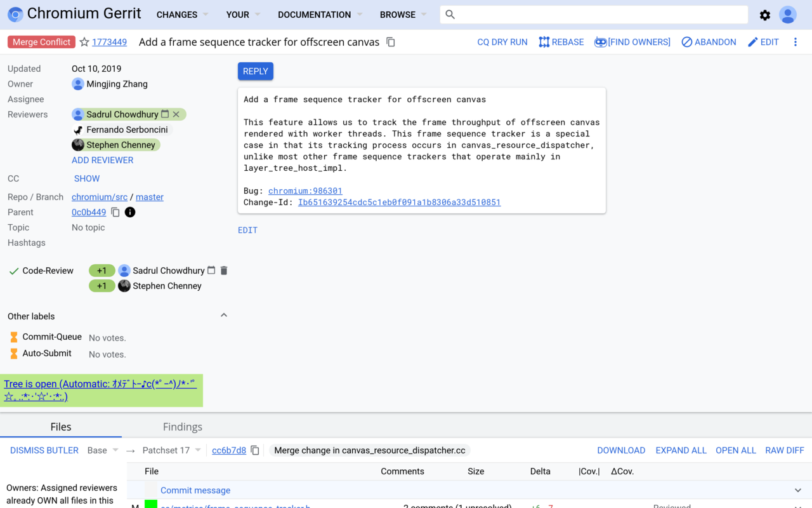Click the Chromium Gerrit logo icon

coord(15,15)
